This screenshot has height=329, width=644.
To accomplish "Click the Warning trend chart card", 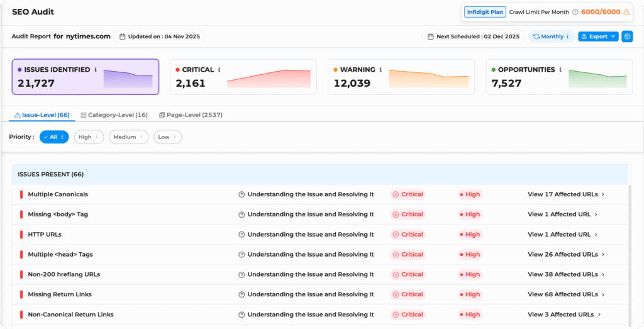I will (401, 77).
